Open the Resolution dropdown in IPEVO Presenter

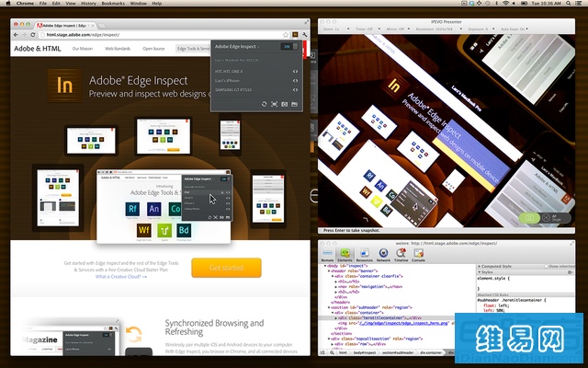[438, 29]
